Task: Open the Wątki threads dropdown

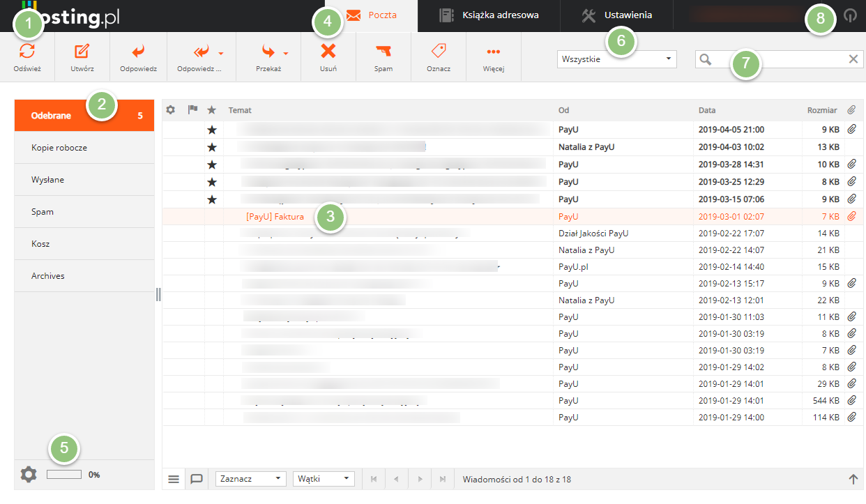Action: point(324,479)
